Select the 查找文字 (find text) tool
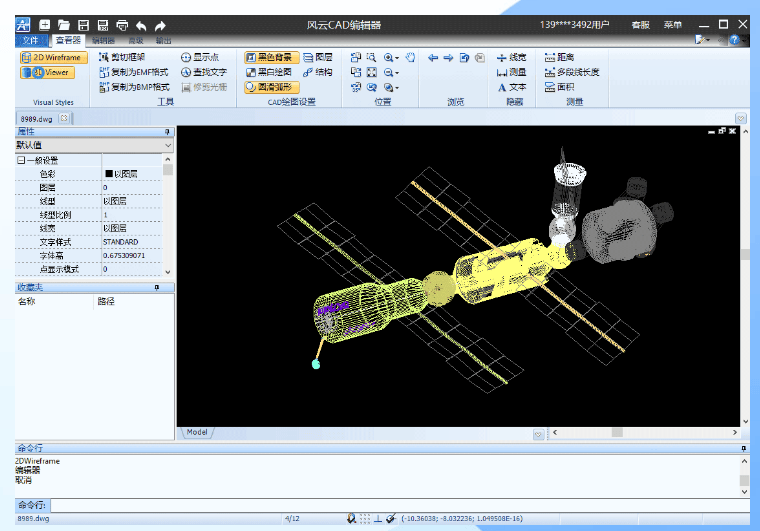 [204, 72]
